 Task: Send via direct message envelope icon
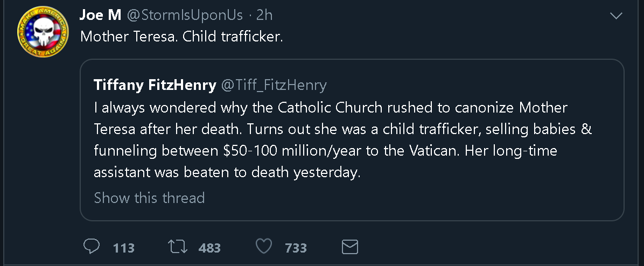[x=350, y=247]
